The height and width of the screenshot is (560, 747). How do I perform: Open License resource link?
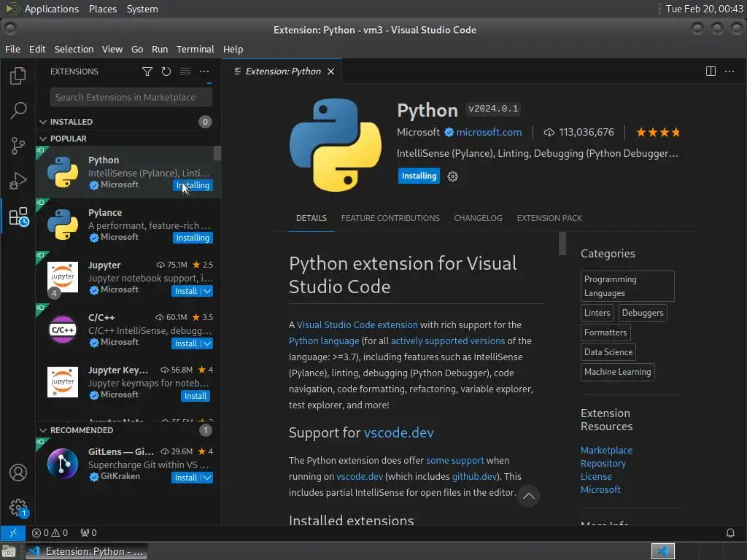pos(596,476)
